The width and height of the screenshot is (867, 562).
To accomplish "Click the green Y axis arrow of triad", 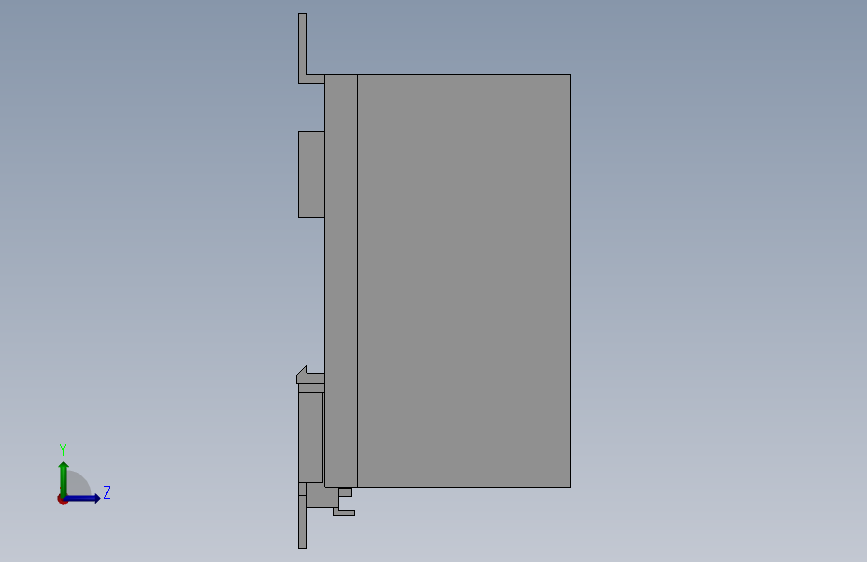I will click(64, 478).
